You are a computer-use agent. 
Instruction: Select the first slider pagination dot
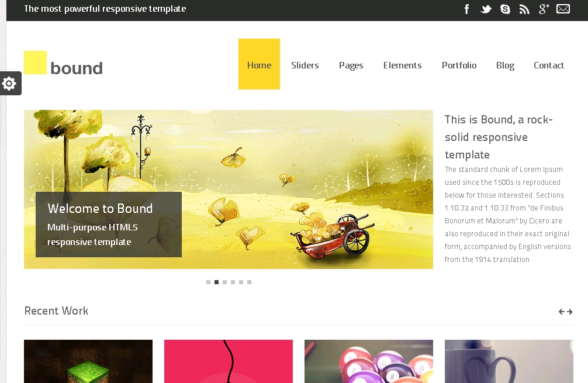(x=208, y=282)
